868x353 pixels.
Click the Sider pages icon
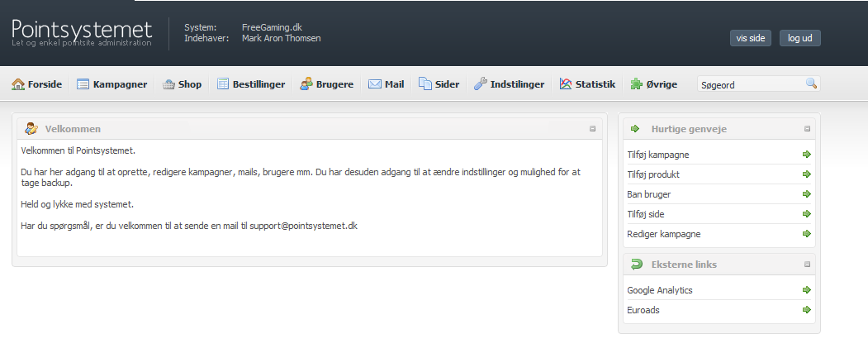point(425,83)
